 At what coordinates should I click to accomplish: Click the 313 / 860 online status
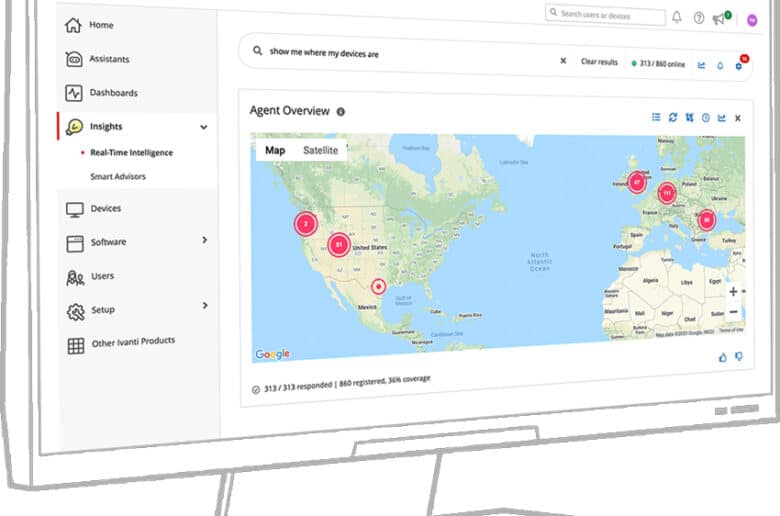(x=658, y=64)
